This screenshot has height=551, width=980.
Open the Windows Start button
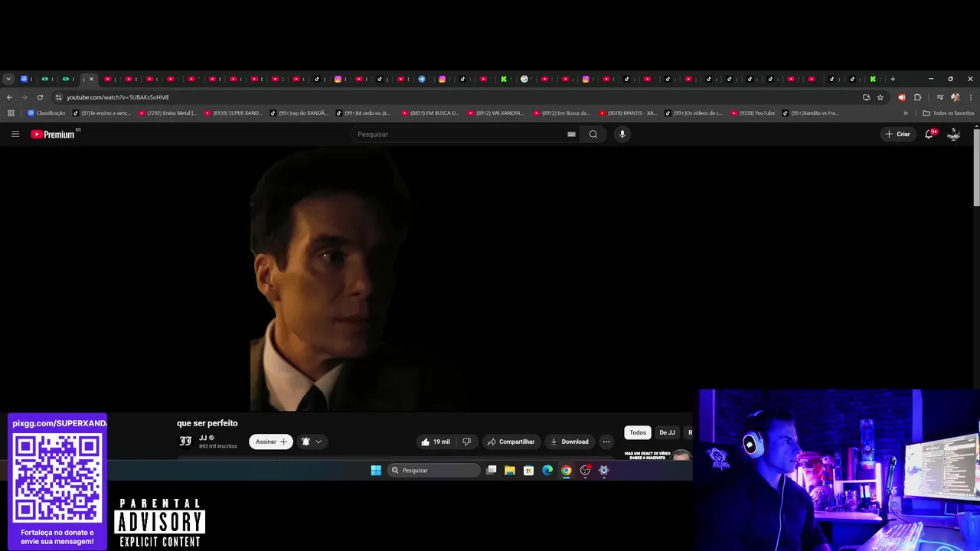(x=376, y=470)
